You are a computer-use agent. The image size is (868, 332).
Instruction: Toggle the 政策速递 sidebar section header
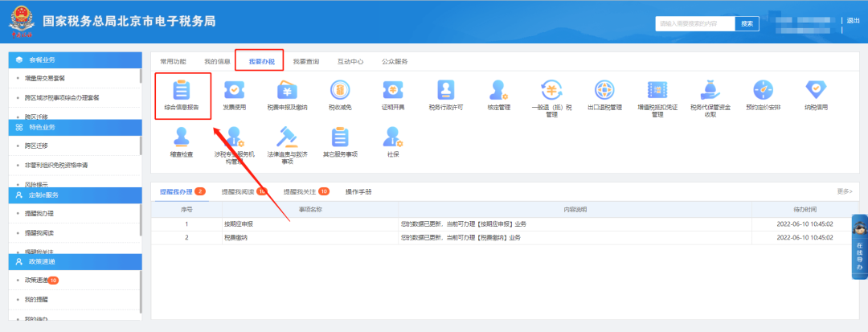(x=75, y=262)
